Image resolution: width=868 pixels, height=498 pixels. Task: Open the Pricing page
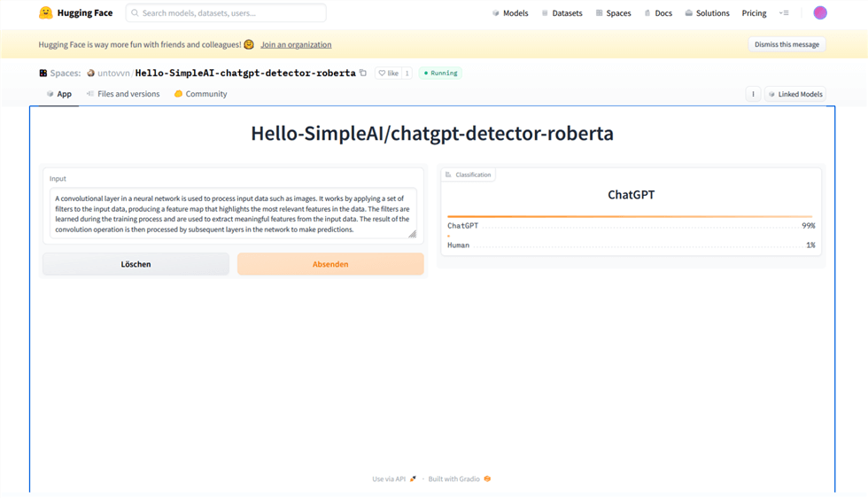[754, 12]
